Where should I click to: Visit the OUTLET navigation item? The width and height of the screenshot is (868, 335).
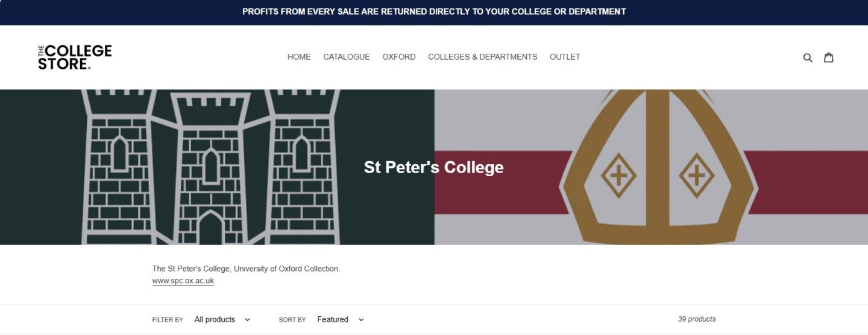click(565, 57)
